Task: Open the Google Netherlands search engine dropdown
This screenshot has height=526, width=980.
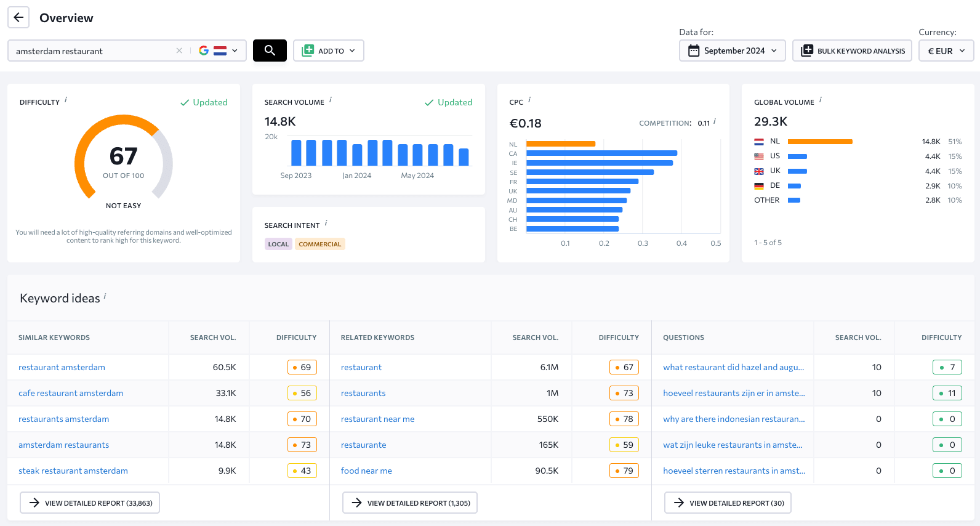Action: coord(219,51)
